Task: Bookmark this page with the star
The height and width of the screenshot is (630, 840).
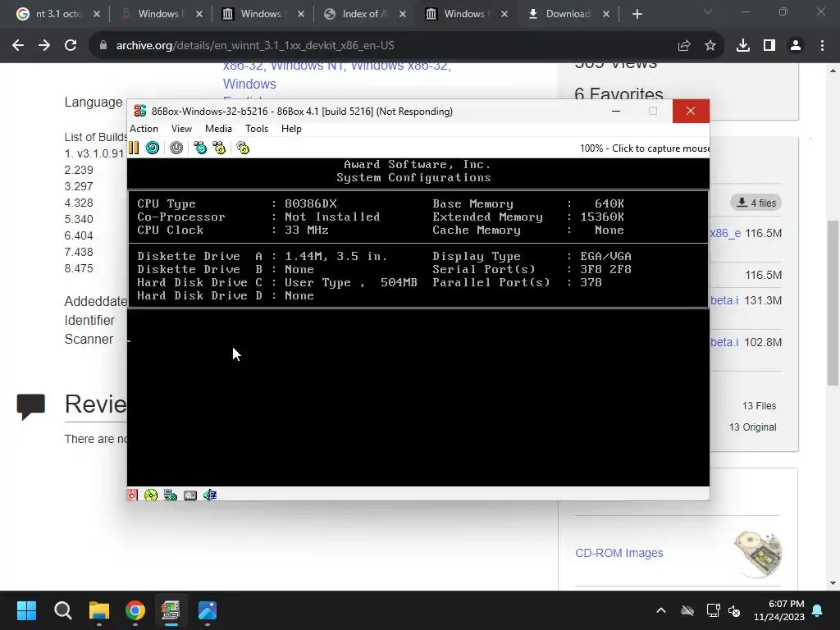Action: click(x=710, y=46)
